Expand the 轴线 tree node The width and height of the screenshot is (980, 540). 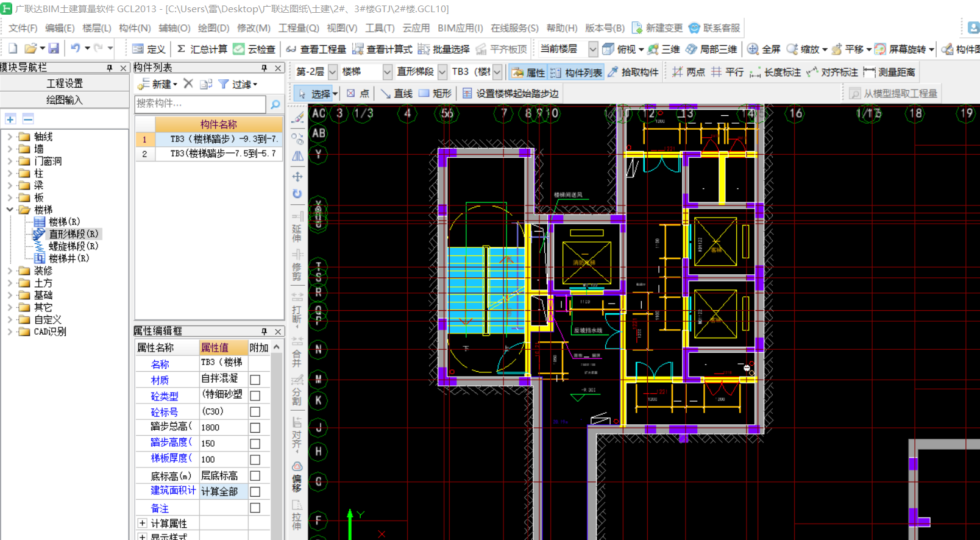[10, 137]
